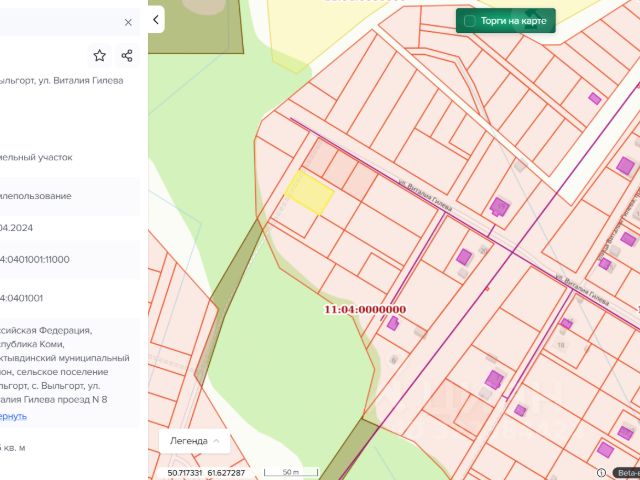
Task: Collapse the side panel with left chevron
Action: click(156, 19)
